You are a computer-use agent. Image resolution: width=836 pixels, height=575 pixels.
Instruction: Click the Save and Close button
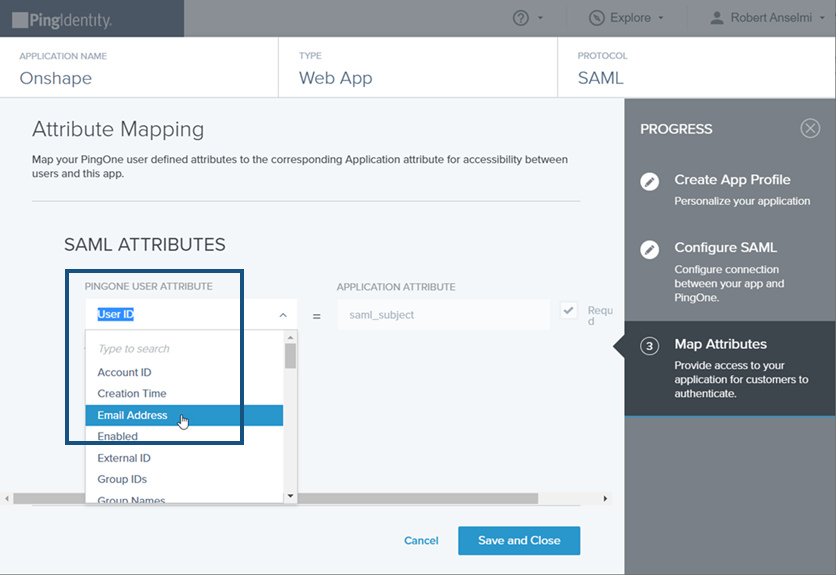tap(518, 540)
